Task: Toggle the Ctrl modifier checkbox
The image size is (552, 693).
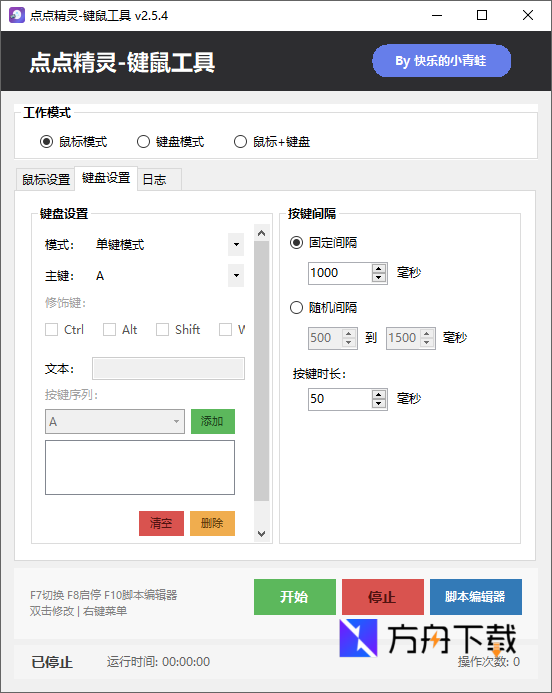Action: [65, 330]
